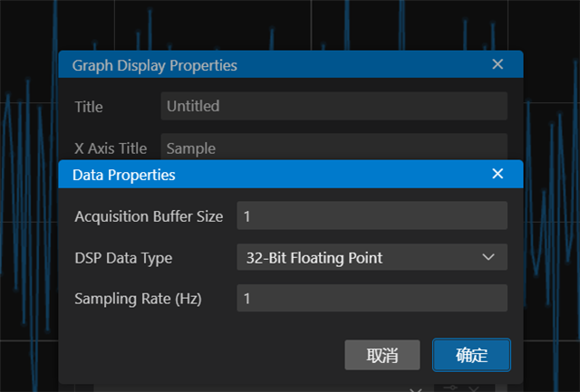
Task: Click the Data Properties title bar
Action: coord(272,174)
